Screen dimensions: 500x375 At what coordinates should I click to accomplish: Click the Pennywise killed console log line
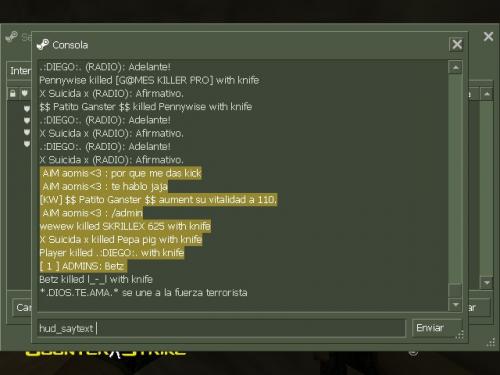click(x=149, y=80)
